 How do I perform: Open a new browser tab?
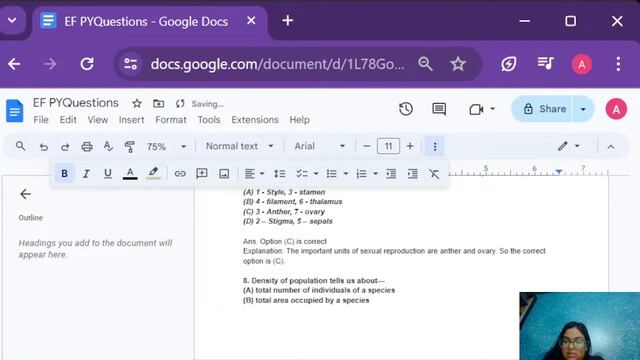click(288, 21)
